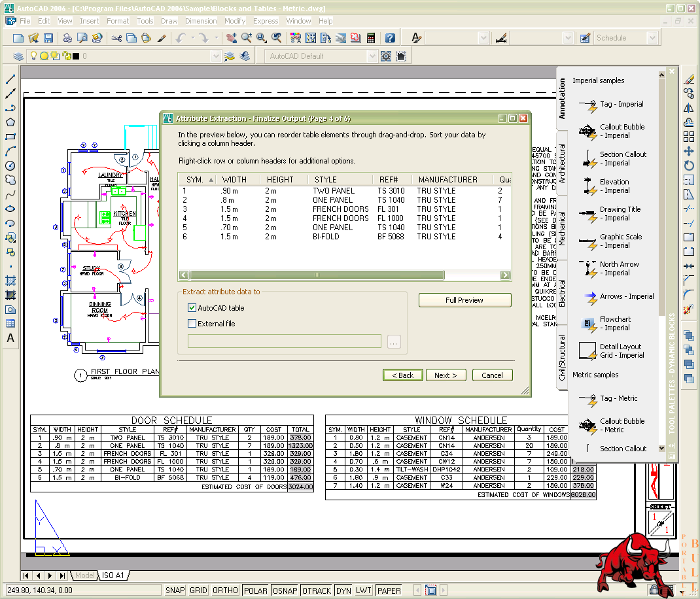The width and height of the screenshot is (700, 599).
Task: Open the dimension style dropdown arrow
Action: 567,38
